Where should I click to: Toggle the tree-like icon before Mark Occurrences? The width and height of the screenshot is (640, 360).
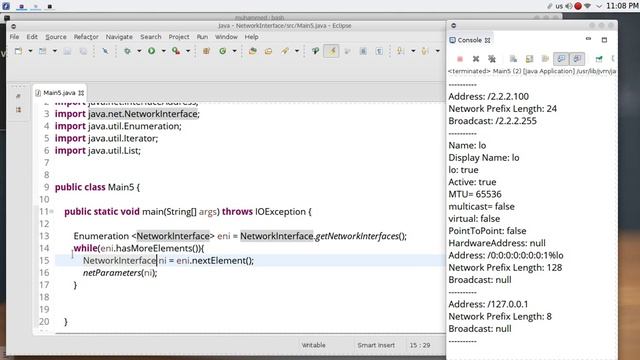tap(316, 51)
